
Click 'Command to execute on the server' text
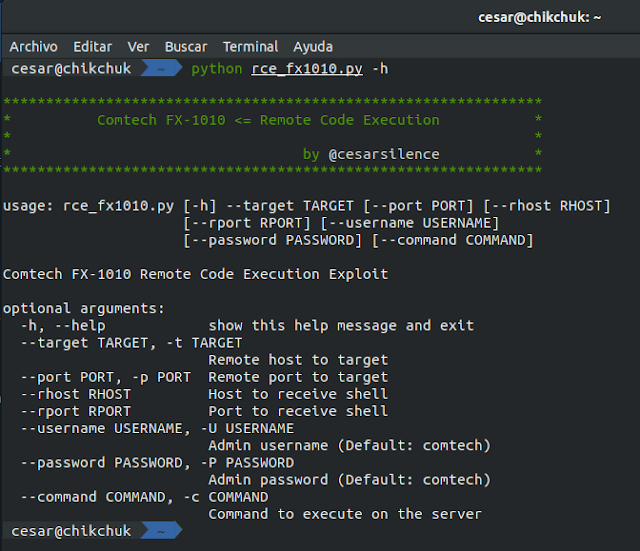click(x=345, y=514)
